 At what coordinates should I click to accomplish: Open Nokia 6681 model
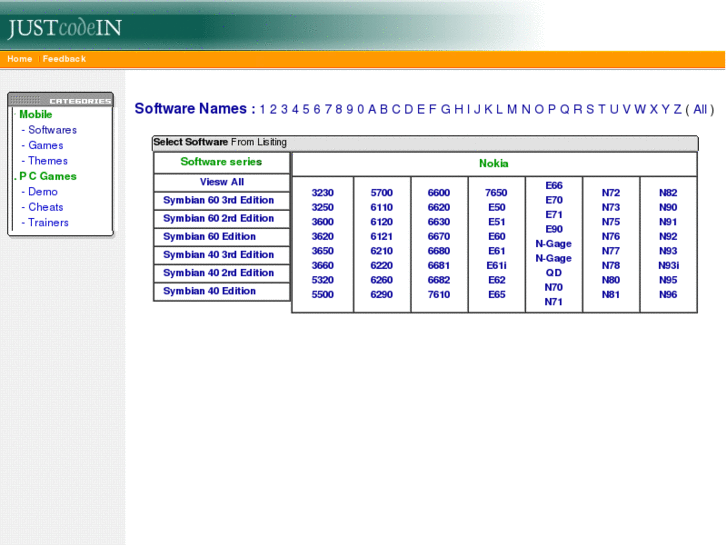(439, 265)
